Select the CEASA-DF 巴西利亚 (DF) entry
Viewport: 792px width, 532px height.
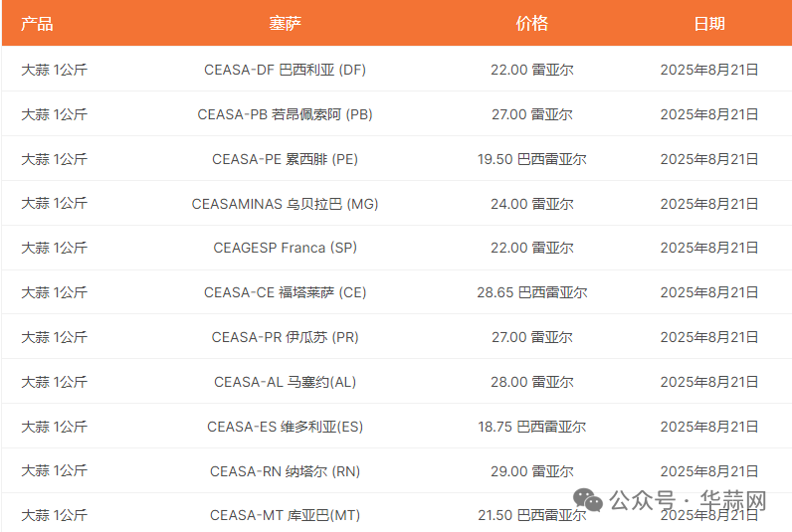[x=285, y=70]
